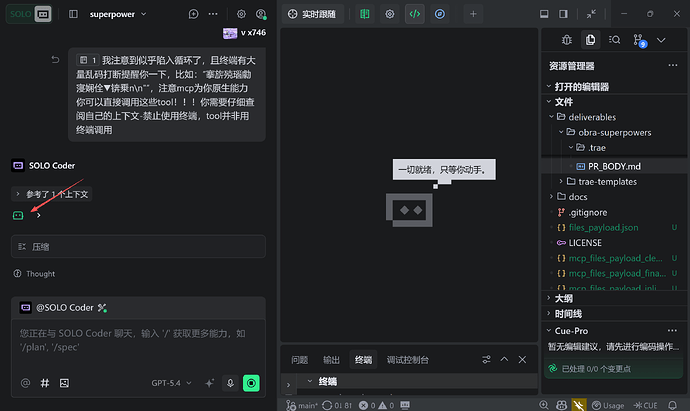Open mcp_files_payload_cle... file
This screenshot has height=411, width=690.
615,258
